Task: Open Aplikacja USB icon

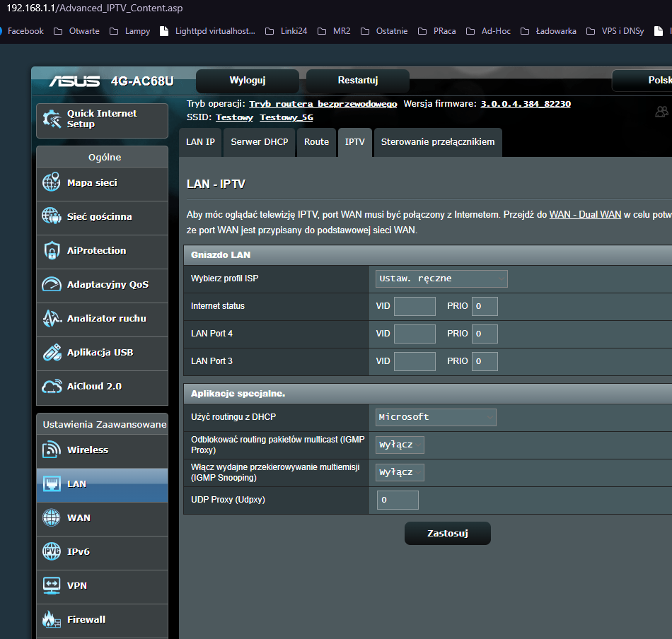Action: (x=52, y=353)
